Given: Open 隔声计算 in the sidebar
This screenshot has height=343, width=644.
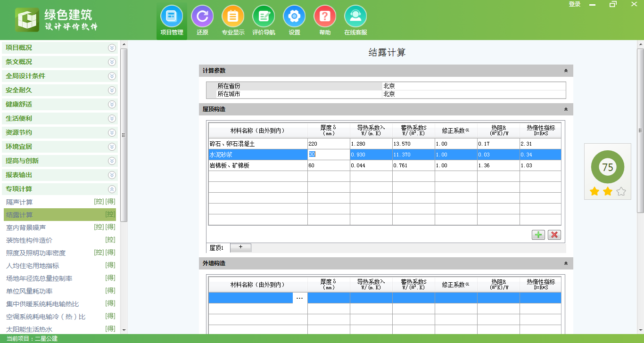Looking at the screenshot, I should click(x=60, y=202).
